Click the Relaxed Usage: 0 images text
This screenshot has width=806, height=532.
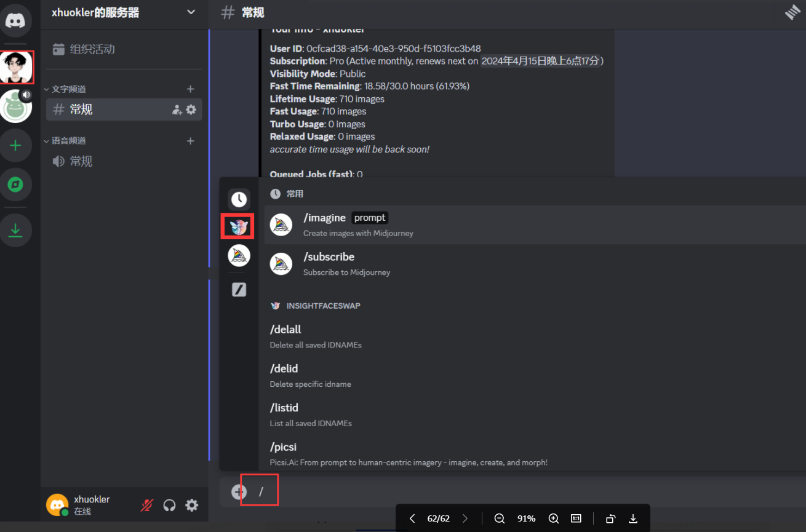click(x=322, y=137)
